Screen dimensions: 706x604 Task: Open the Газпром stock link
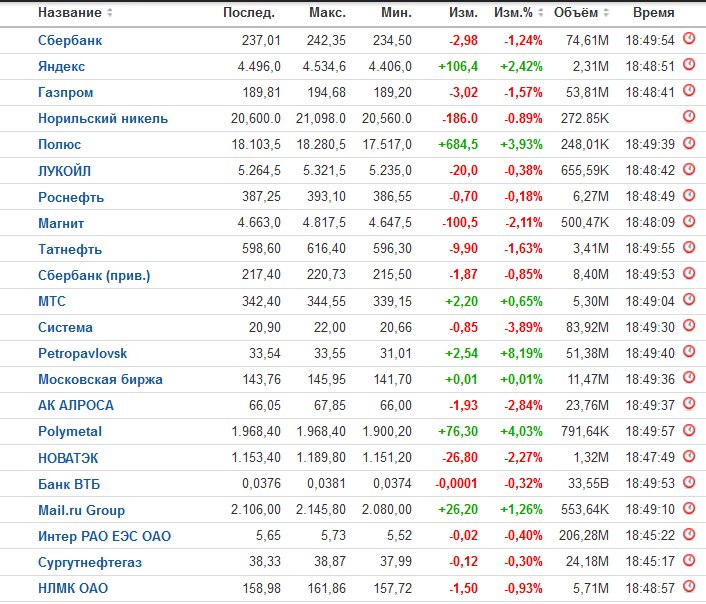(65, 92)
